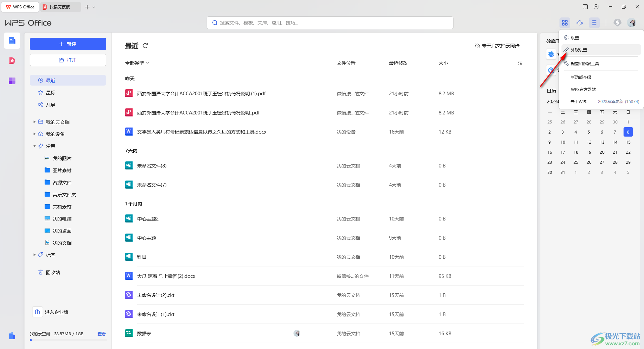Click the blue cloud files icon at bottom-left

(12, 336)
